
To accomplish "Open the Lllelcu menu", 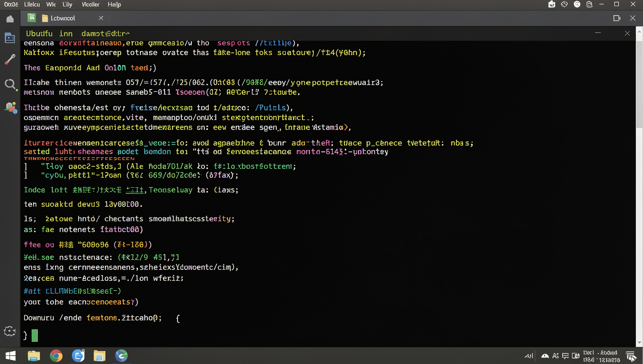I will point(32,4).
